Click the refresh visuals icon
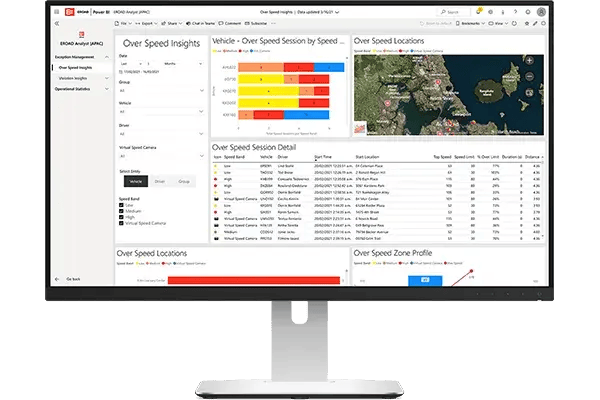Viewport: 600px width, 400px height. click(515, 23)
